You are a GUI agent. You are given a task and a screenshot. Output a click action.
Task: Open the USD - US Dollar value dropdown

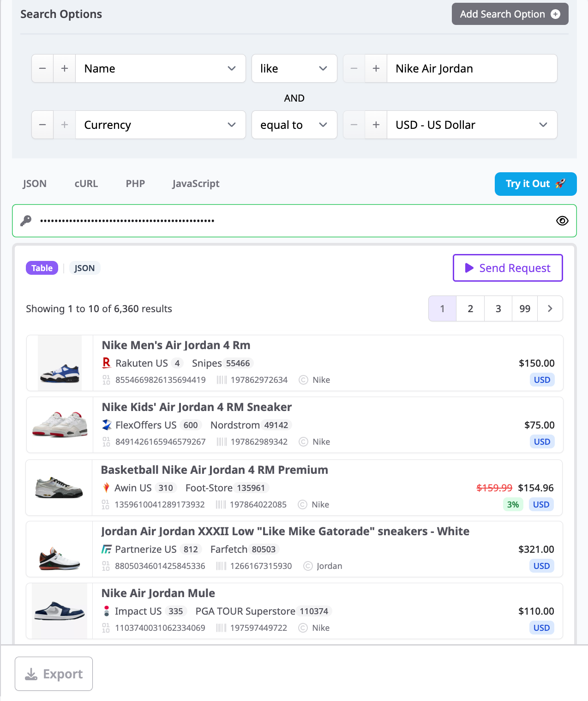click(472, 125)
